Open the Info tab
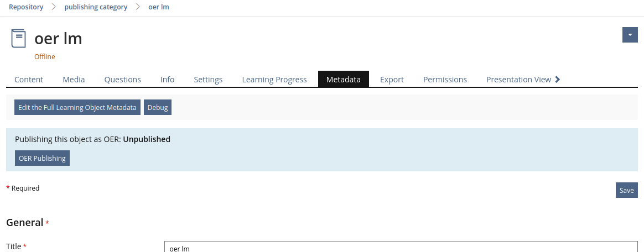The image size is (644, 252). (167, 79)
